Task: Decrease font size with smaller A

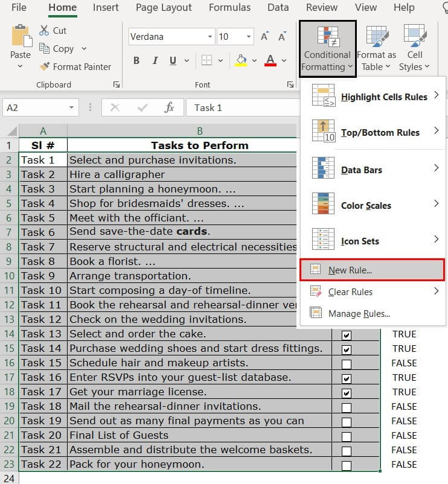Action: coord(282,36)
